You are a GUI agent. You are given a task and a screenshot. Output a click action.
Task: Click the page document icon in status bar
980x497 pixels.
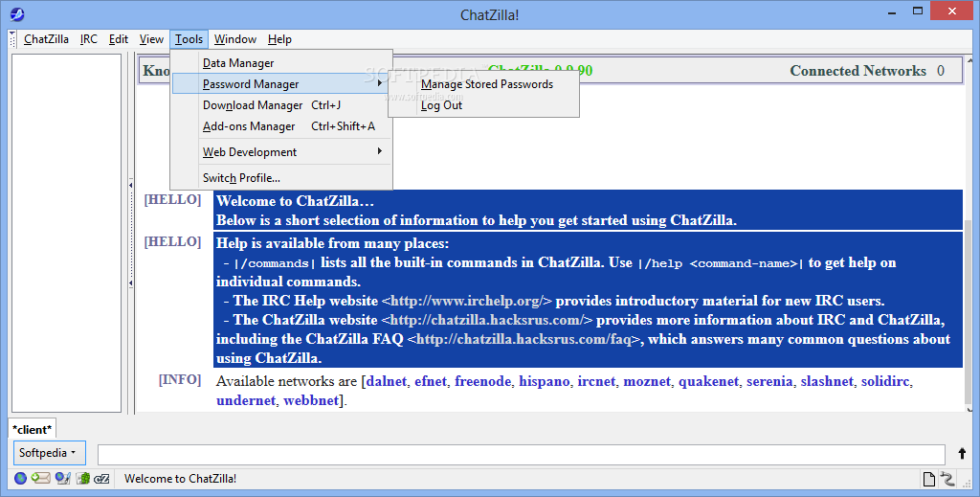coord(928,479)
